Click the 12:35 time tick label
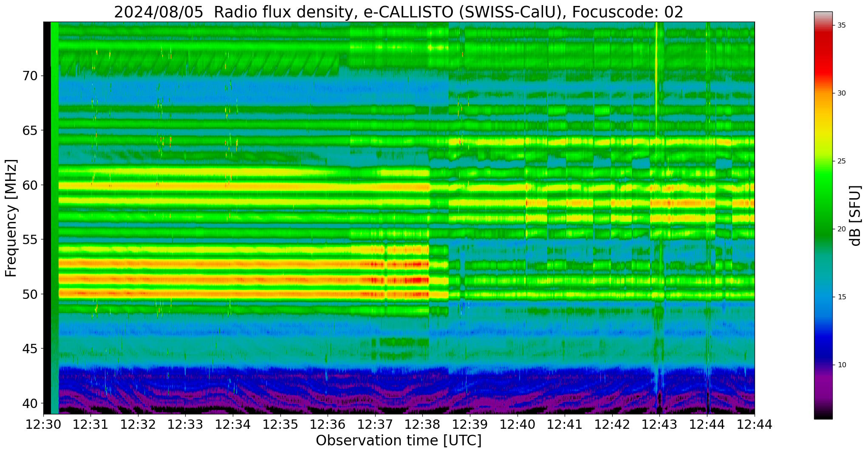Image resolution: width=868 pixels, height=453 pixels. click(x=280, y=424)
